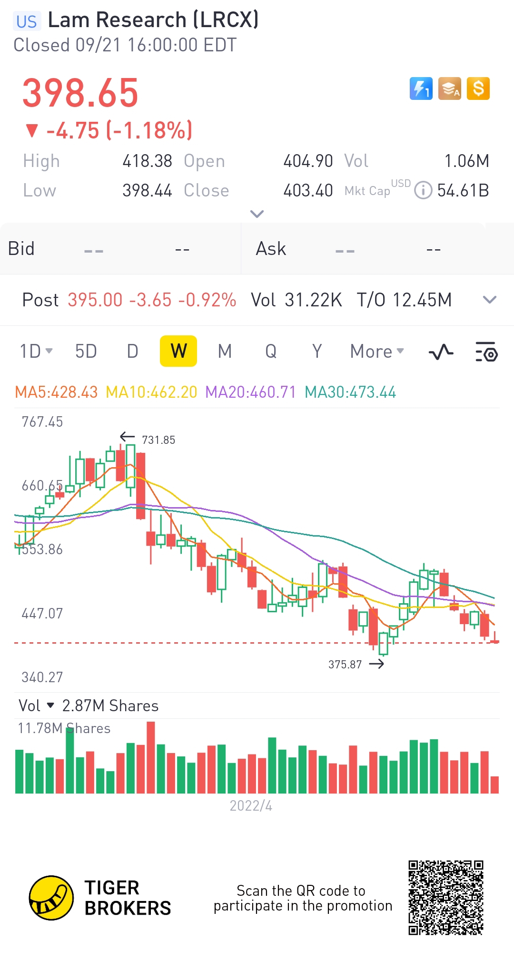This screenshot has width=514, height=980.
Task: Open the chart settings icon
Action: (x=486, y=352)
